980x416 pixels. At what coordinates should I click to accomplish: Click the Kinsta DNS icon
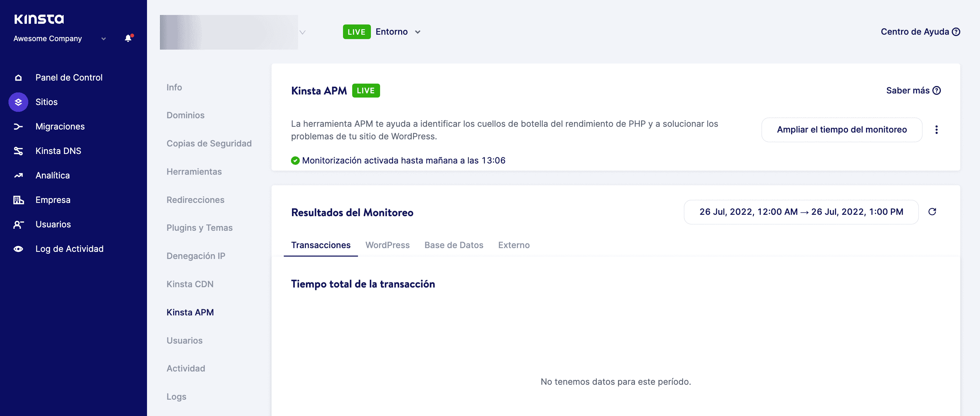18,151
